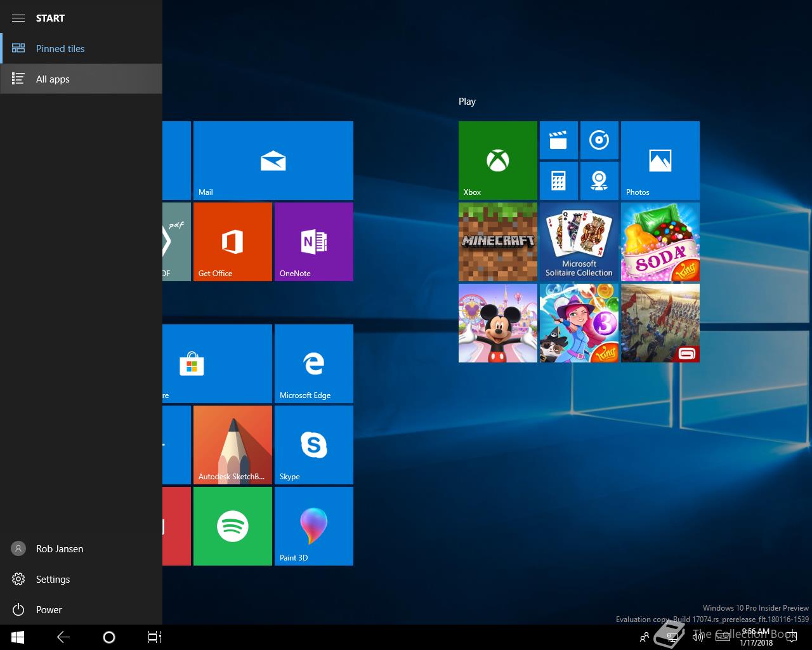This screenshot has width=812, height=650.
Task: Open the network tray icon
Action: coord(672,637)
